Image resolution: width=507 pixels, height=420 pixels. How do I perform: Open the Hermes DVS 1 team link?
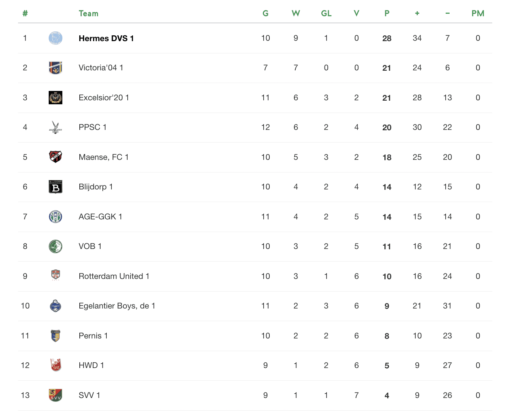coord(106,38)
